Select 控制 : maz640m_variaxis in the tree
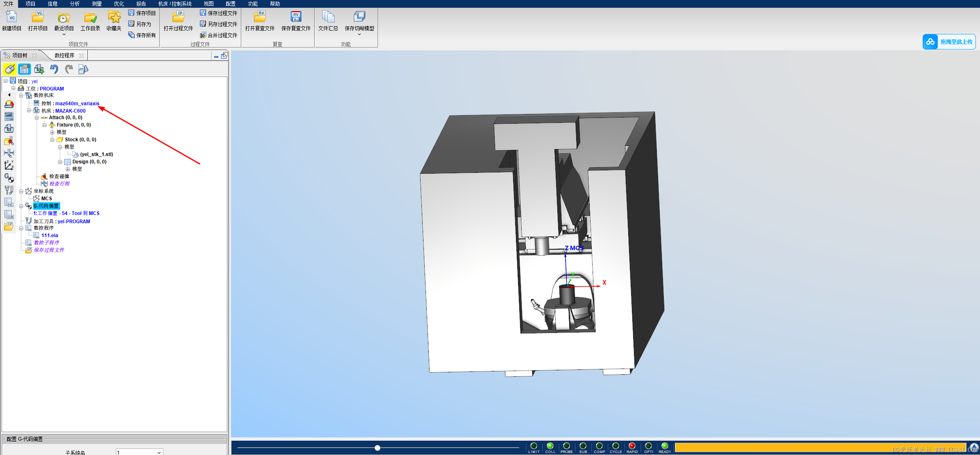Viewport: 980px width, 455px height. [x=70, y=103]
